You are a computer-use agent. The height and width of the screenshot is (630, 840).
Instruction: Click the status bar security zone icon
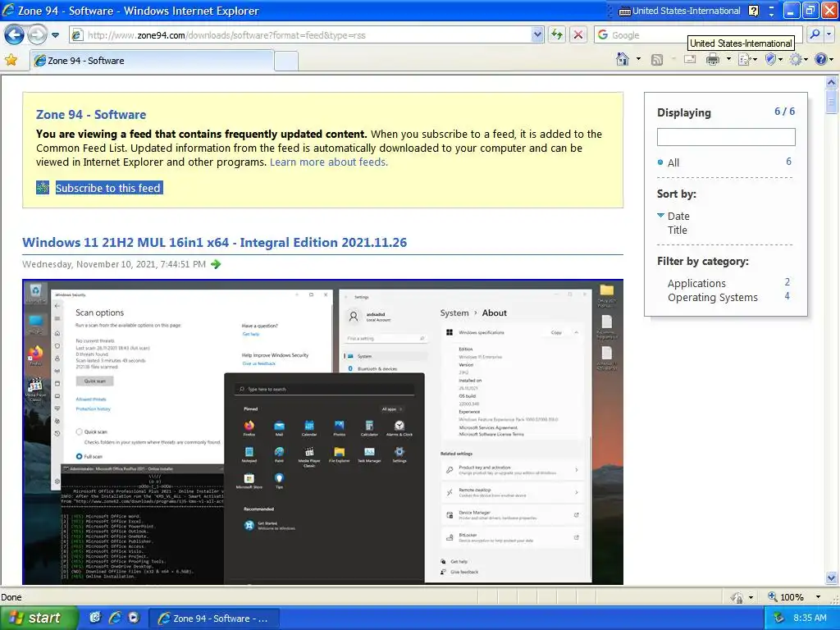pos(737,597)
